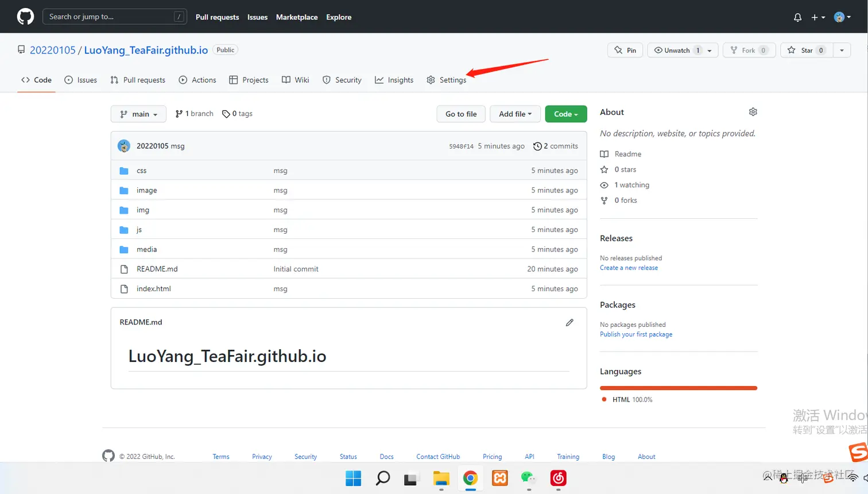Open the 20220105 owner profile link

52,50
